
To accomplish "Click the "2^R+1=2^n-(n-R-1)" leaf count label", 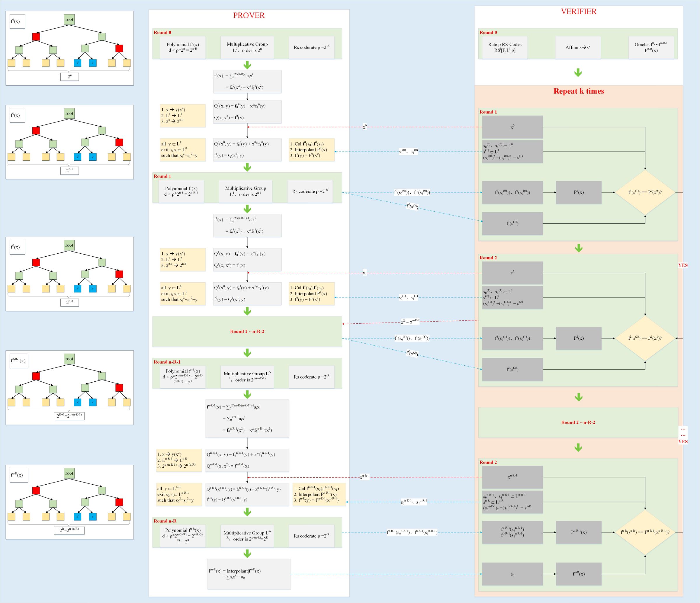I will (69, 416).
